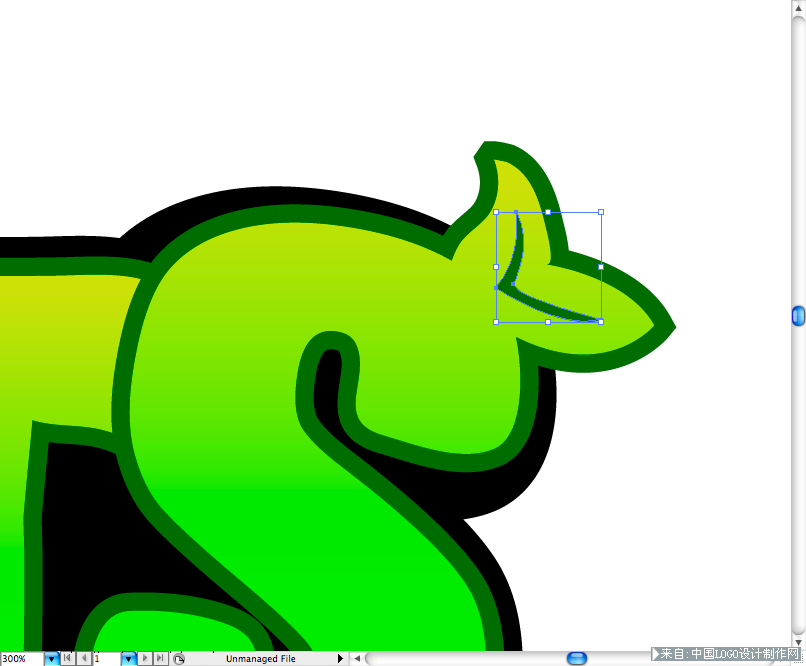Go to the last artboard
Screen dimensions: 806x666
(160, 658)
